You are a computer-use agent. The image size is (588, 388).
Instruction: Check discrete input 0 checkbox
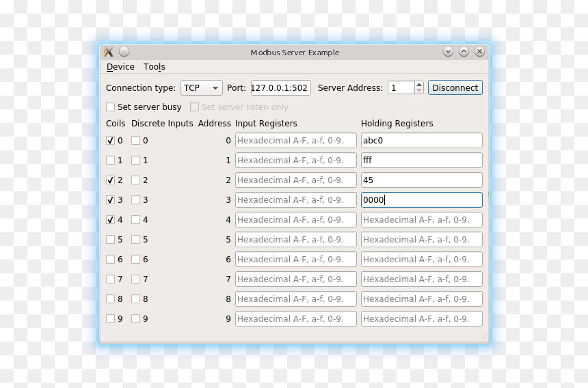pyautogui.click(x=136, y=141)
